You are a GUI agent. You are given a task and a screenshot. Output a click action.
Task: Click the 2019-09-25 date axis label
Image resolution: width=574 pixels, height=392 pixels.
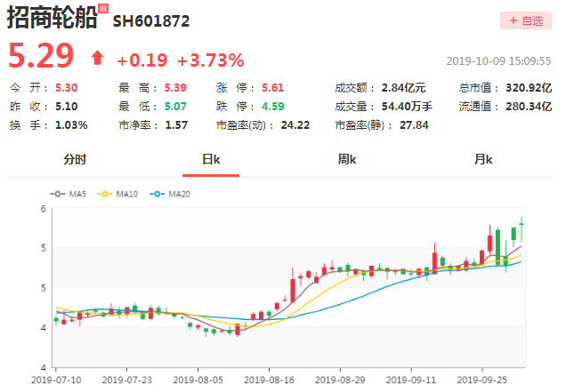coord(482,380)
